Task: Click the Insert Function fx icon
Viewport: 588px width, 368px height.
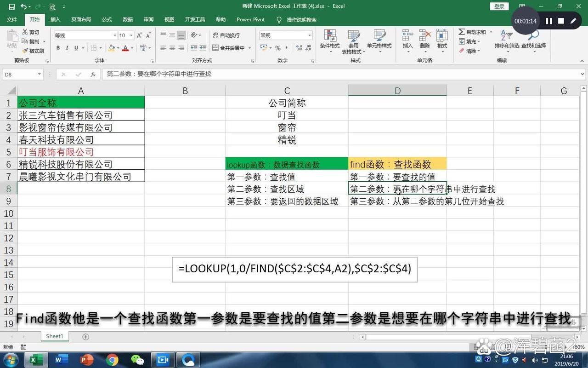Action: click(x=93, y=74)
